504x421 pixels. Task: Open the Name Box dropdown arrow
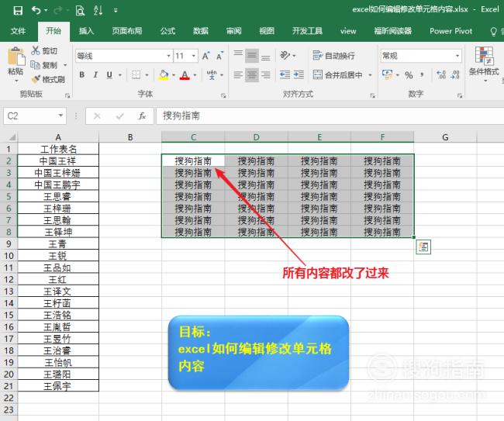pos(60,116)
